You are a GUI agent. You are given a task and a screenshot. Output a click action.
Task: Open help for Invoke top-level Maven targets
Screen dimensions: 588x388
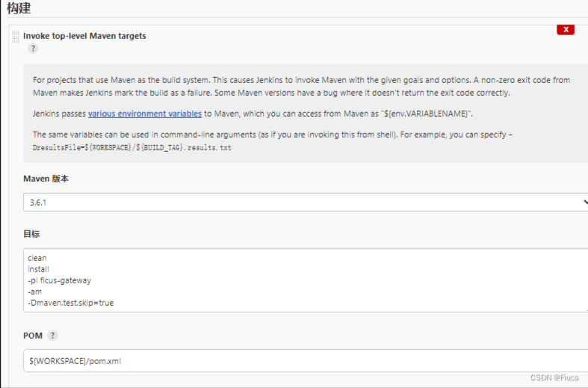[x=33, y=49]
